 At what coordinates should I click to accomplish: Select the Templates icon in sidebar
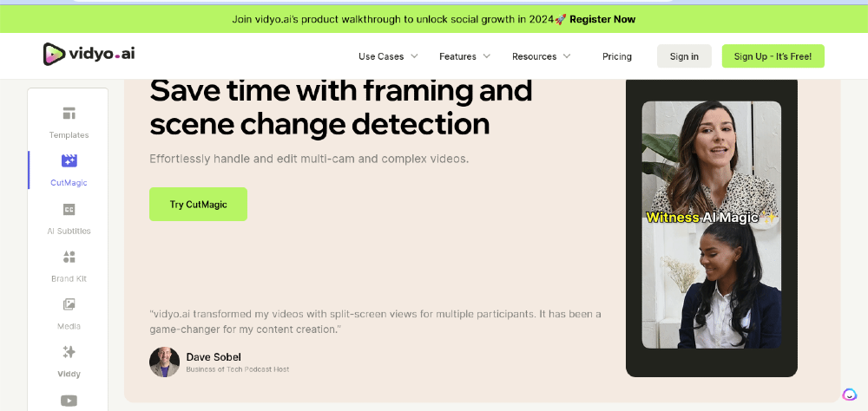(69, 114)
